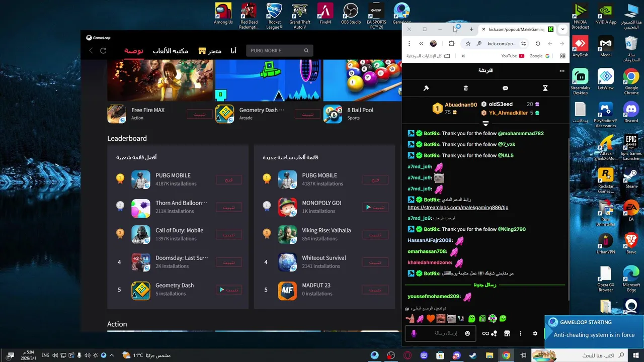
Task: Focus the PUBG MOBILE search field
Action: pyautogui.click(x=280, y=51)
